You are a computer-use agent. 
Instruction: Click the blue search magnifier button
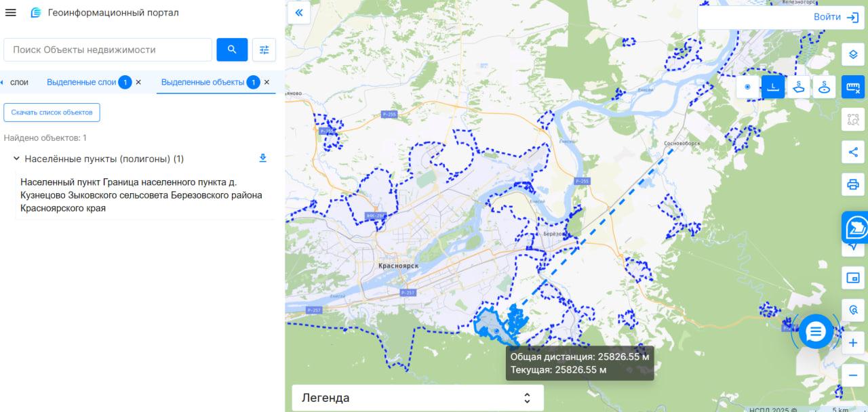click(232, 49)
